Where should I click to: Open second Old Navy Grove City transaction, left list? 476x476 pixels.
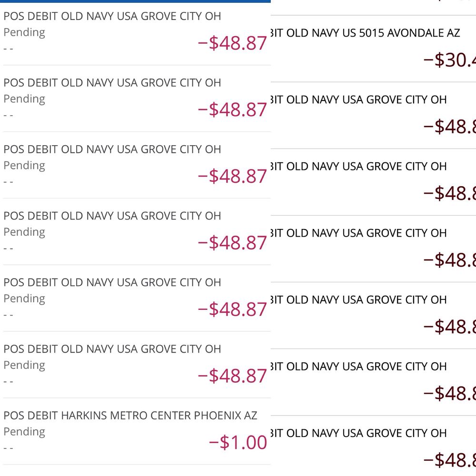point(112,83)
